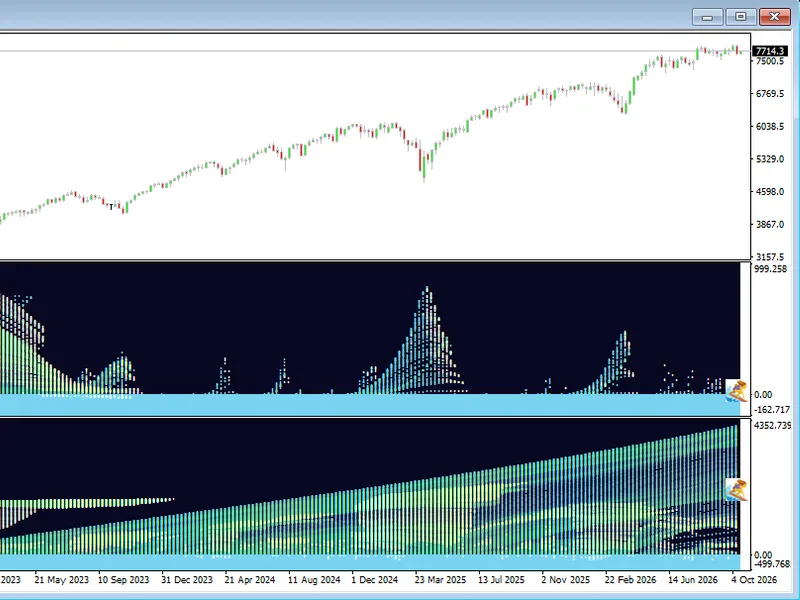Click the -499.768 indicator scale value

click(x=771, y=564)
